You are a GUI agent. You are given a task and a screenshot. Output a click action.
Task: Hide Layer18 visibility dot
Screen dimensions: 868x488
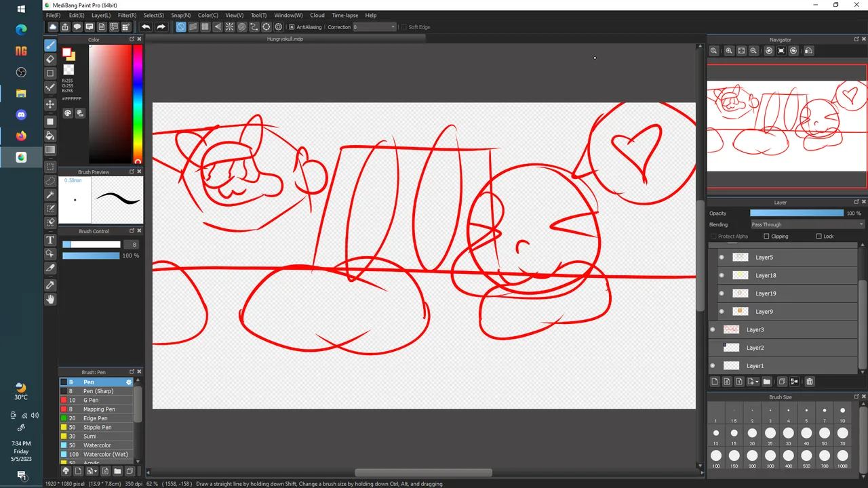pyautogui.click(x=722, y=275)
